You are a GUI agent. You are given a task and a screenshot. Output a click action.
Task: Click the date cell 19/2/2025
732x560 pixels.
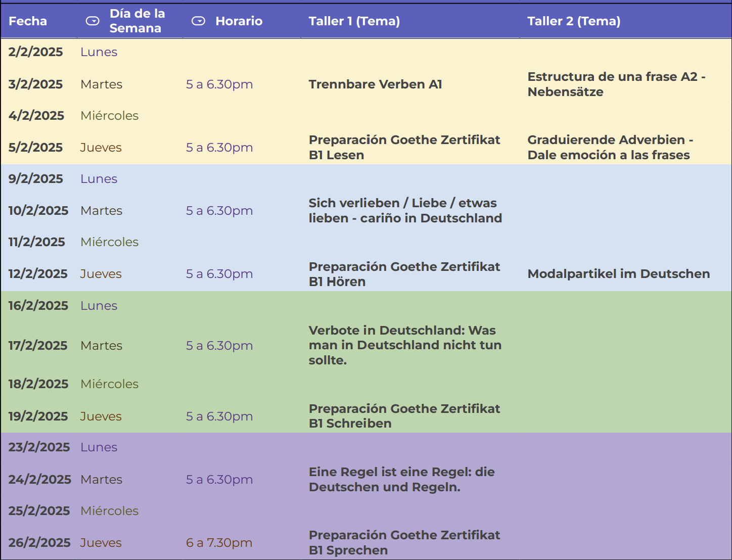[x=38, y=416]
